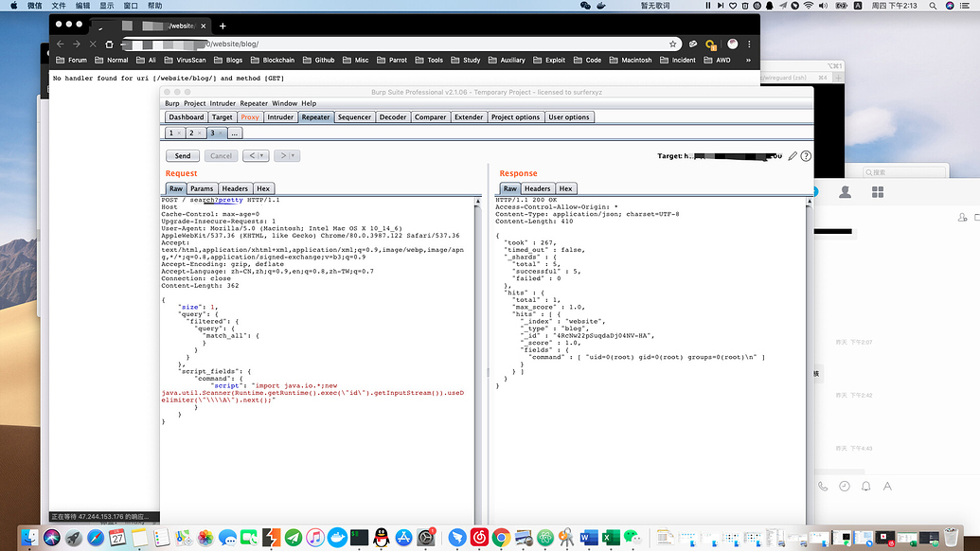Viewport: 980px width, 551px height.
Task: Open Chrome's extensions puzzle icon
Action: (693, 44)
